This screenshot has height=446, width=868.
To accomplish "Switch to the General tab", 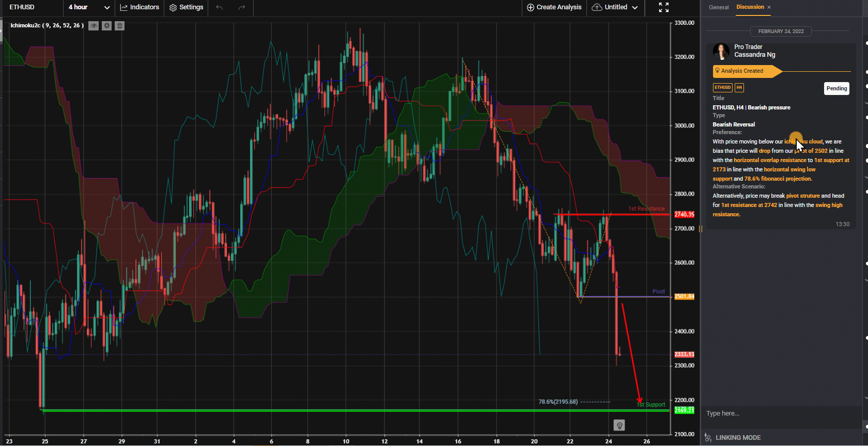I will pyautogui.click(x=719, y=7).
